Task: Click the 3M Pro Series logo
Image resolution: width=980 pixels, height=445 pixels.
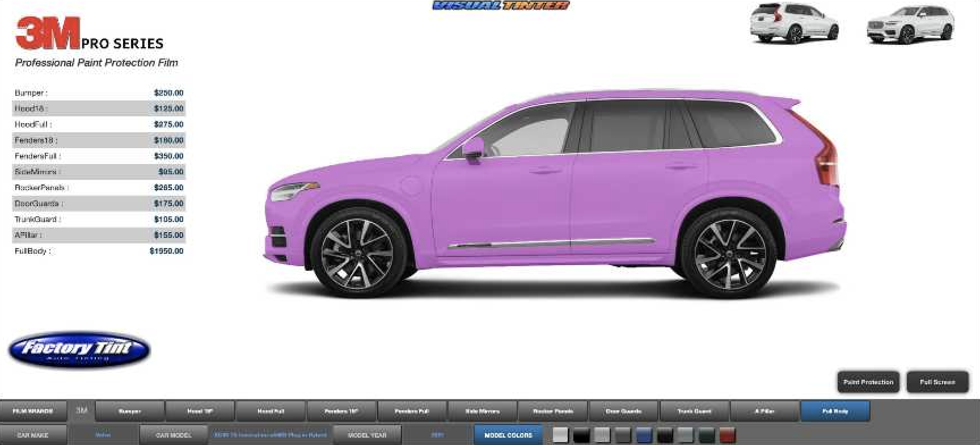Action: tap(90, 33)
